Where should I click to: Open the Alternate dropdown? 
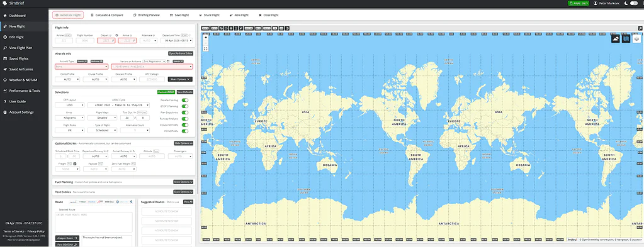coord(149,41)
